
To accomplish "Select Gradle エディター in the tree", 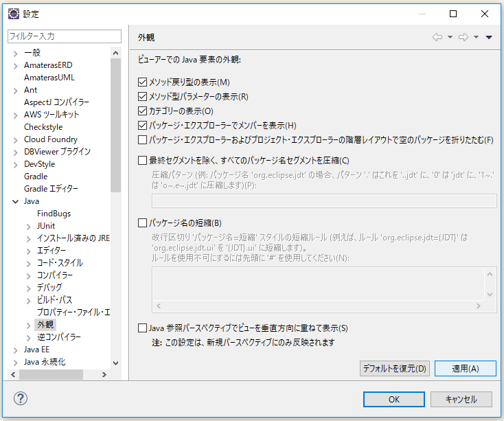I will 51,189.
